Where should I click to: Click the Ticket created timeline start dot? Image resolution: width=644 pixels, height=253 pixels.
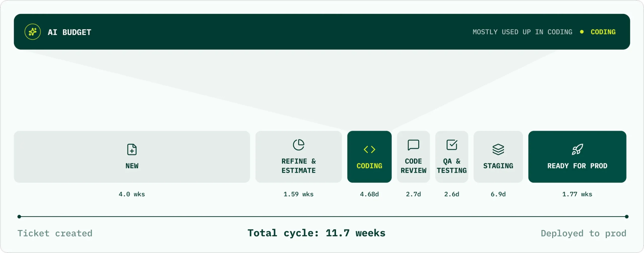tap(19, 217)
